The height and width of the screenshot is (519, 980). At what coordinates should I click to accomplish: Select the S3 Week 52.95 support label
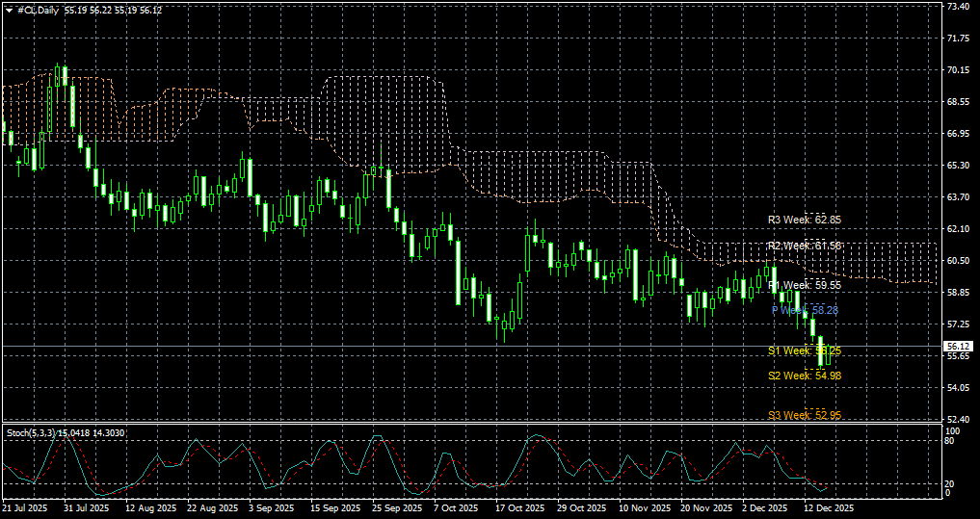[x=805, y=415]
